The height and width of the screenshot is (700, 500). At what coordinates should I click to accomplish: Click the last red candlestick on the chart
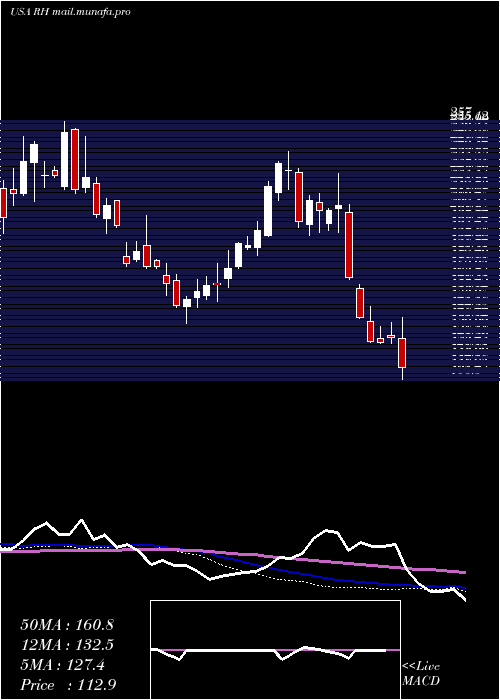point(403,353)
